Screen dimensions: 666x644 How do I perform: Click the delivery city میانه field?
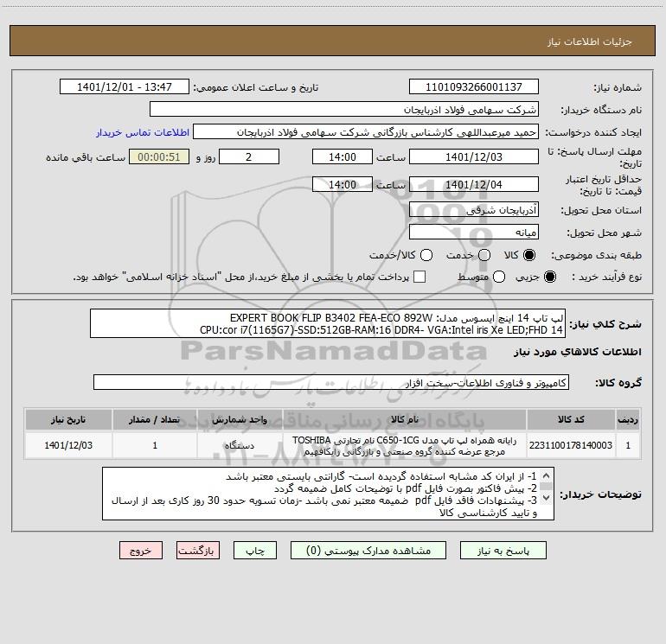[x=474, y=233]
